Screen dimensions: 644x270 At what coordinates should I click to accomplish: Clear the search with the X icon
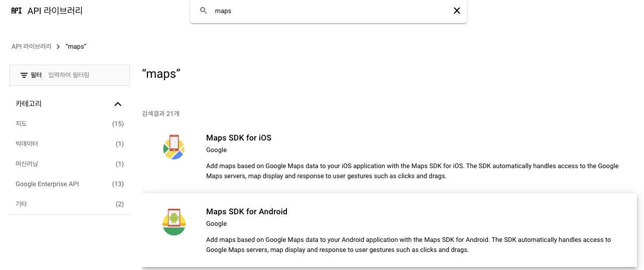[x=457, y=11]
